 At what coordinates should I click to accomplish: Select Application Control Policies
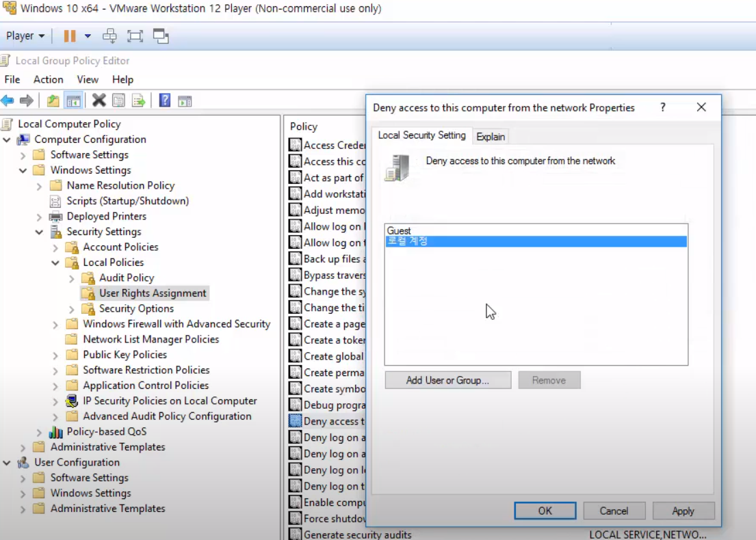click(146, 386)
